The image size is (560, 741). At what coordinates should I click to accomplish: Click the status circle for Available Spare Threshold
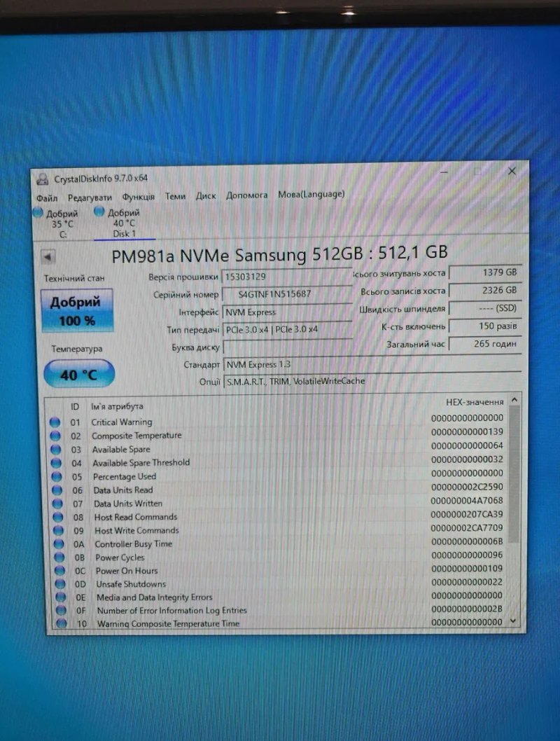pyautogui.click(x=56, y=463)
